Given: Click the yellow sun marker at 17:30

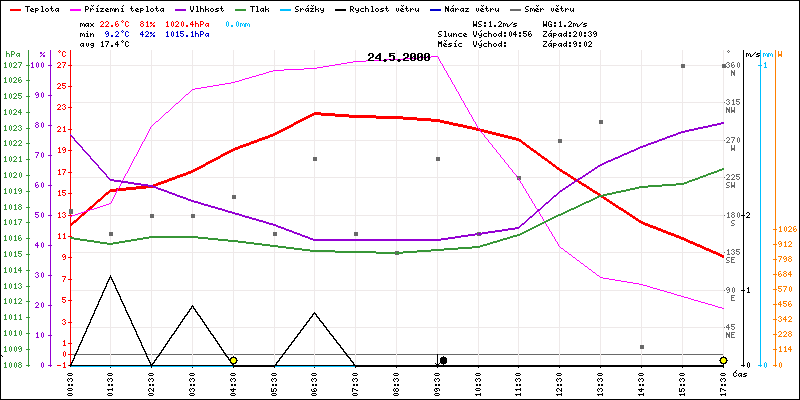Looking at the screenshot, I should pos(723,360).
